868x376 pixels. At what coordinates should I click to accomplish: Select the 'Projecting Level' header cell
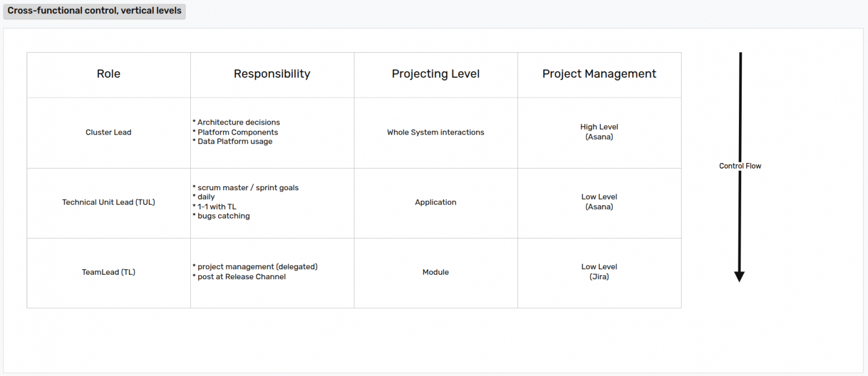pyautogui.click(x=436, y=74)
